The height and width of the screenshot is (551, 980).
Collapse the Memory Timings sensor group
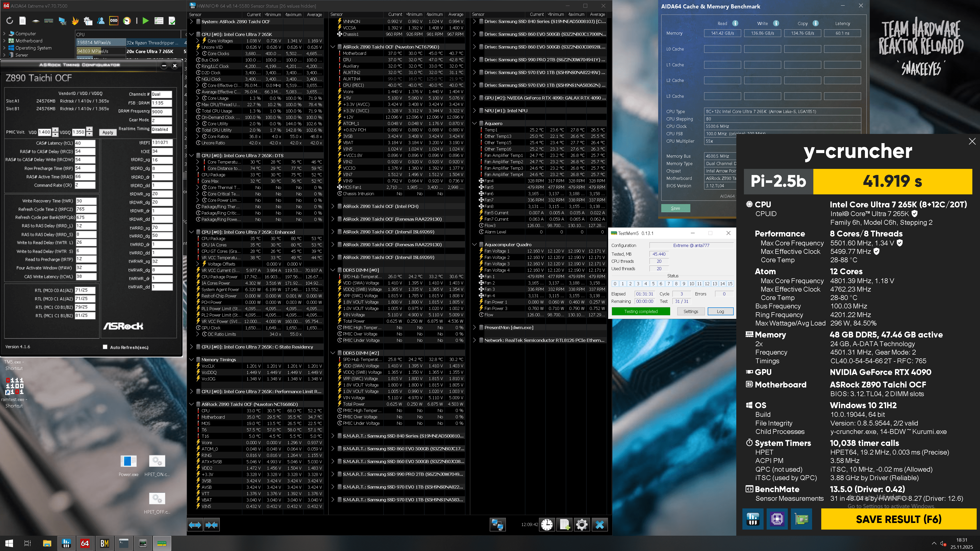point(192,359)
